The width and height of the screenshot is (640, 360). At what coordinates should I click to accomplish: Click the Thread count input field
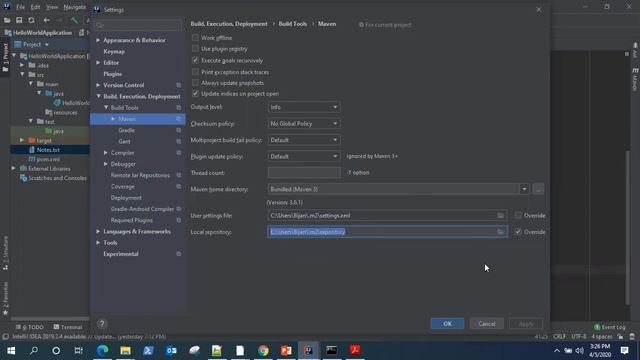pyautogui.click(x=304, y=173)
